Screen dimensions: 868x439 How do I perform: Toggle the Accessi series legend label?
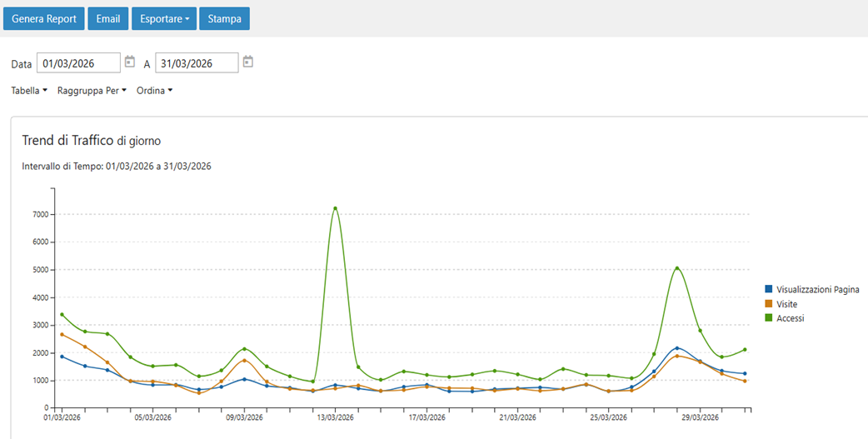[x=790, y=318]
